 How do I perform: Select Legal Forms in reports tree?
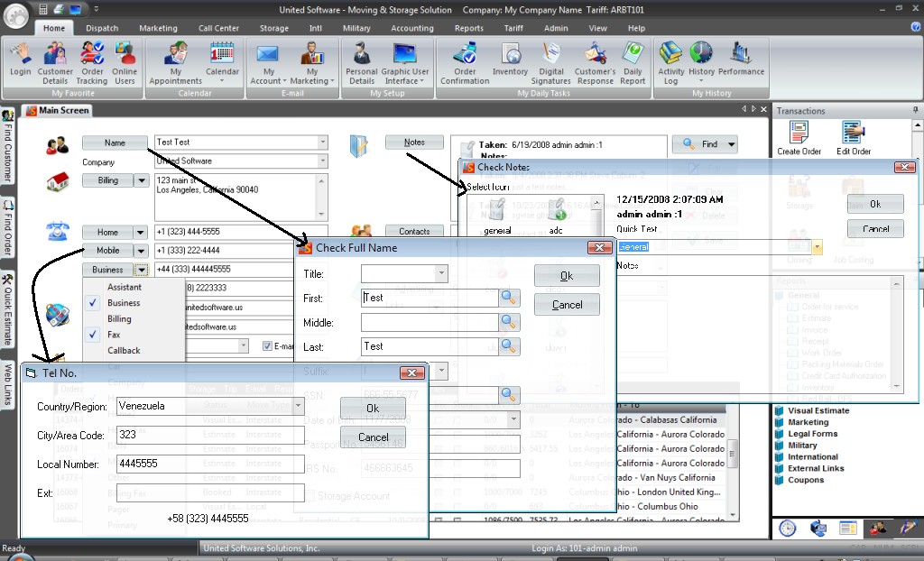[x=812, y=434]
